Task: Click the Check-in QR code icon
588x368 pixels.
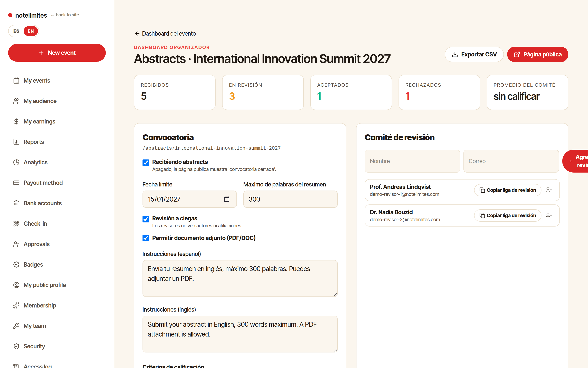Action: pyautogui.click(x=16, y=224)
